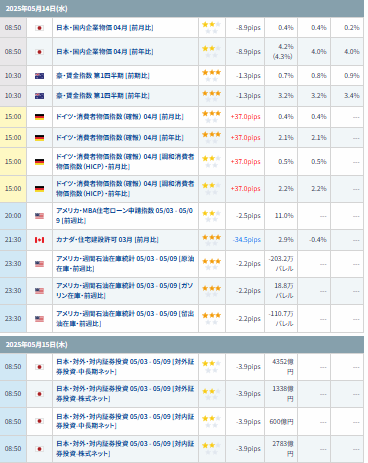Click star rating in カナダ・住宅建設許可 row
The width and height of the screenshot is (368, 463).
click(x=212, y=240)
